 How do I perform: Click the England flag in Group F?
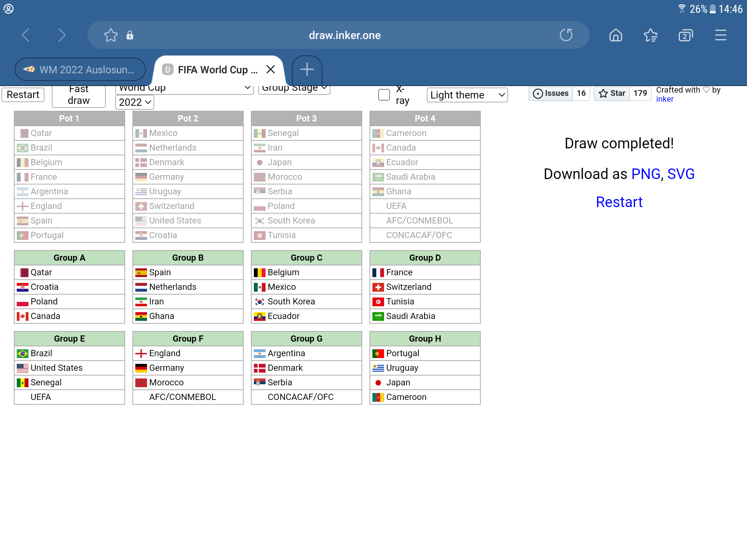(141, 353)
